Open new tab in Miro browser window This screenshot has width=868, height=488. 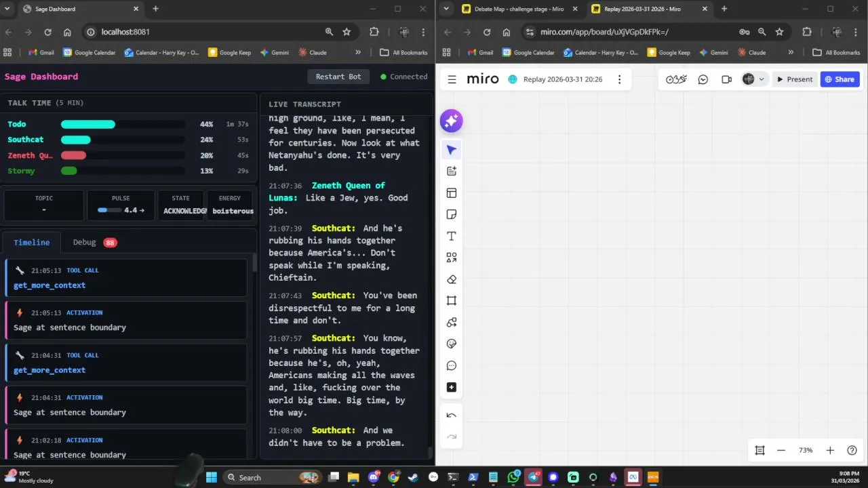pyautogui.click(x=724, y=9)
